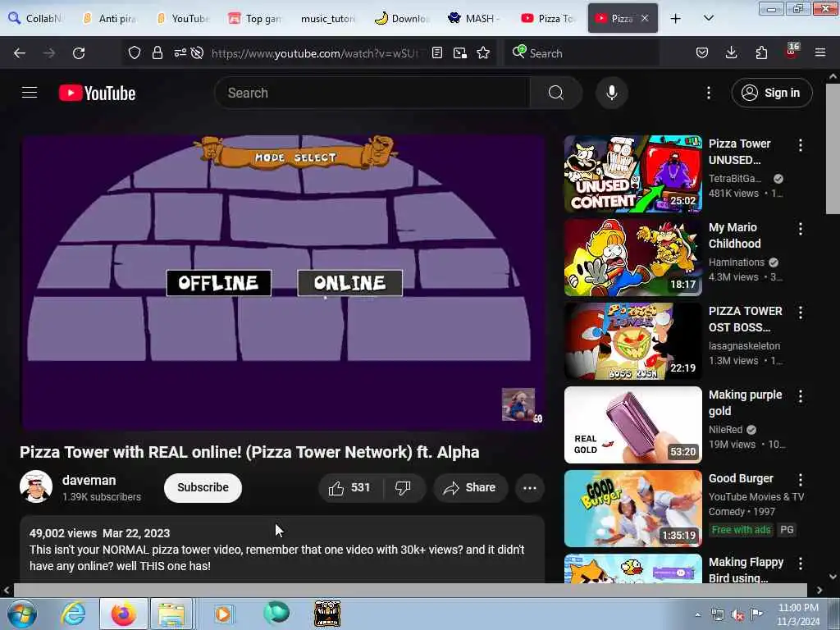Go back with the browser back arrow
The image size is (840, 630).
pos(20,53)
